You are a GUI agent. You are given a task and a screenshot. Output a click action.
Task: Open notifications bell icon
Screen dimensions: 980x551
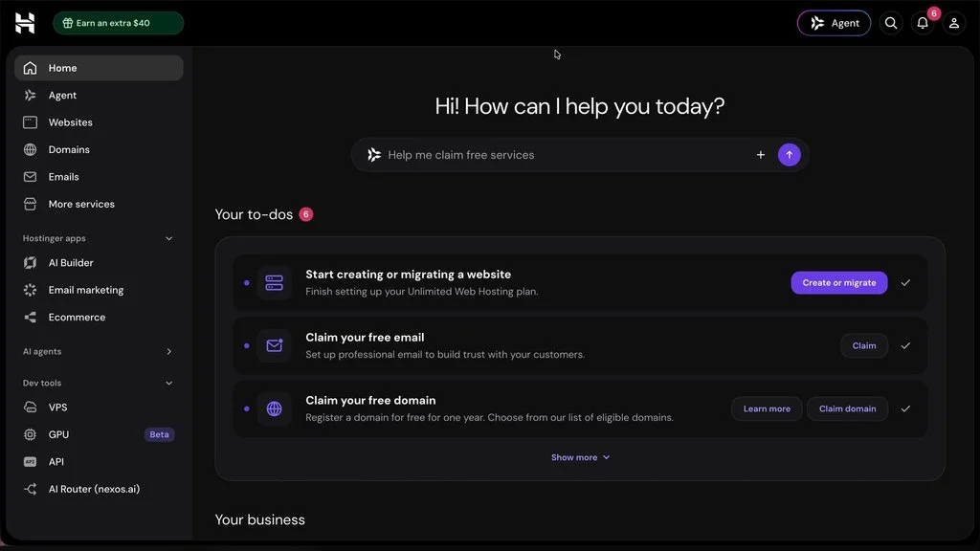(923, 23)
